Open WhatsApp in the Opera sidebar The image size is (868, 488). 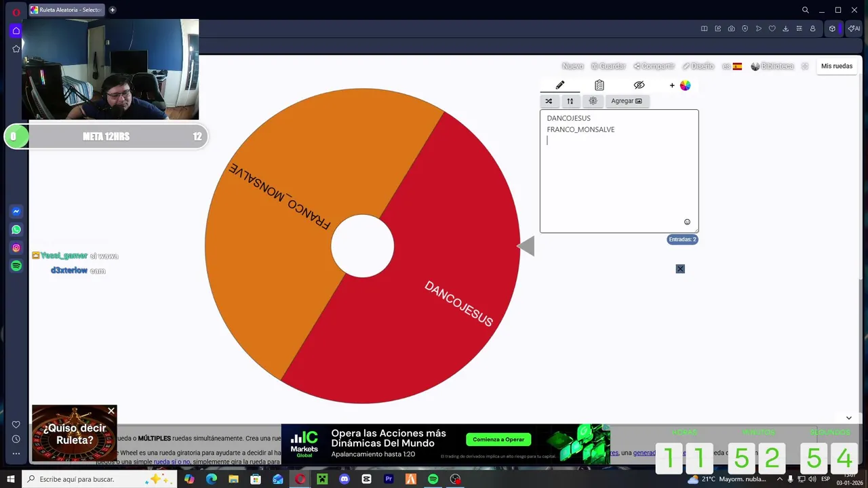click(x=16, y=230)
